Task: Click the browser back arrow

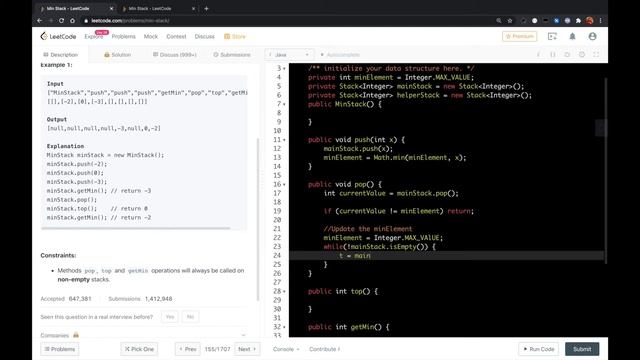Action: pos(40,20)
